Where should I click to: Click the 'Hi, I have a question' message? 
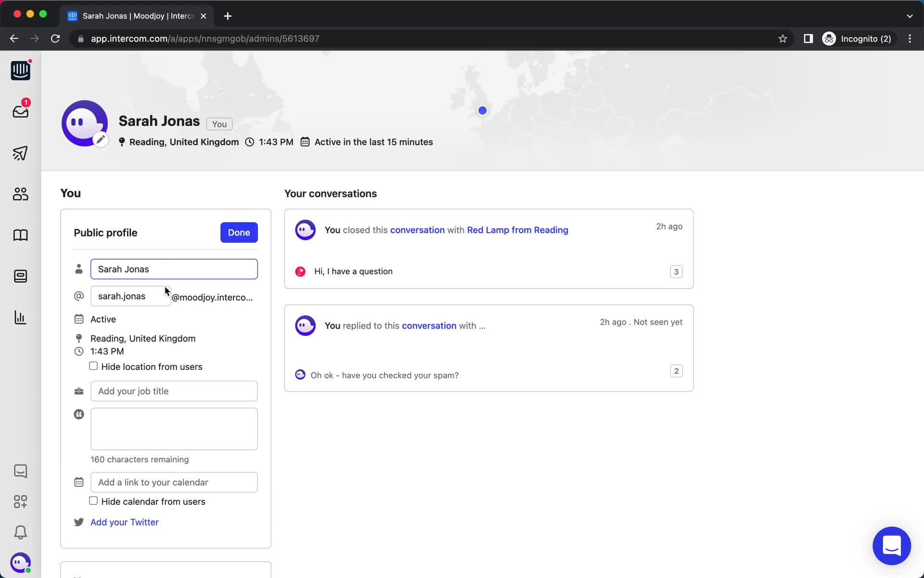click(353, 271)
